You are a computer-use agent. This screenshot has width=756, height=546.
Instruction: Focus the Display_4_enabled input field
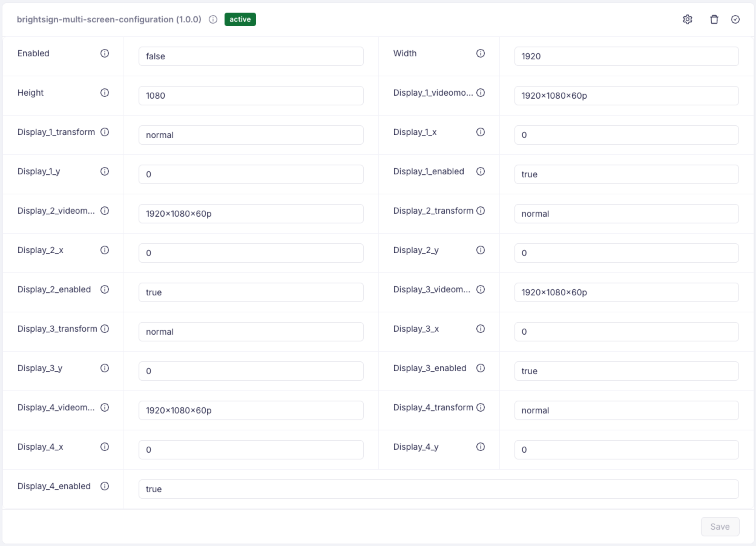pyautogui.click(x=438, y=489)
